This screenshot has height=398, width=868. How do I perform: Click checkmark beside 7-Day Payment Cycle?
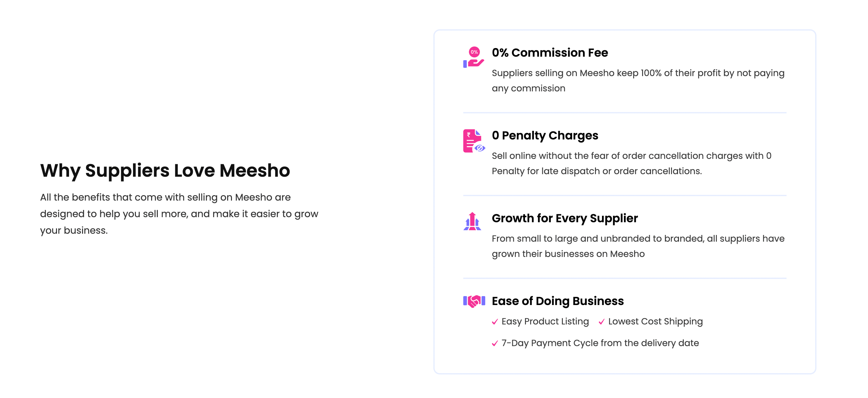point(495,343)
